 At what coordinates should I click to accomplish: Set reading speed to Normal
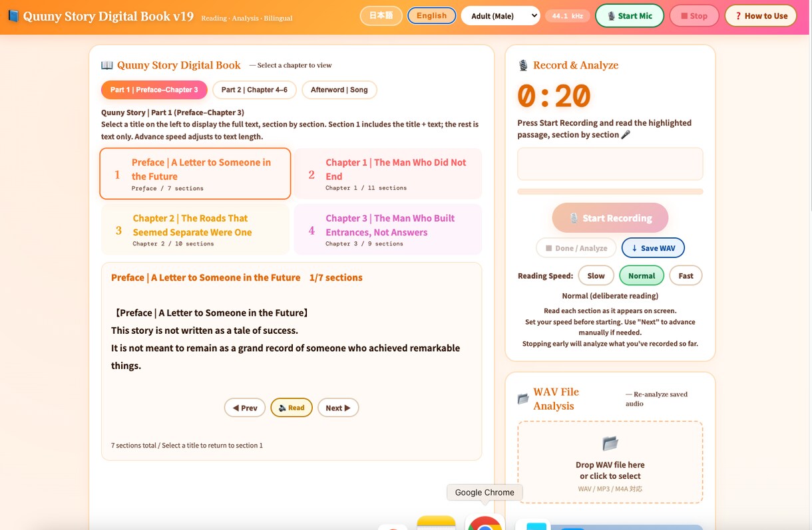click(x=642, y=276)
